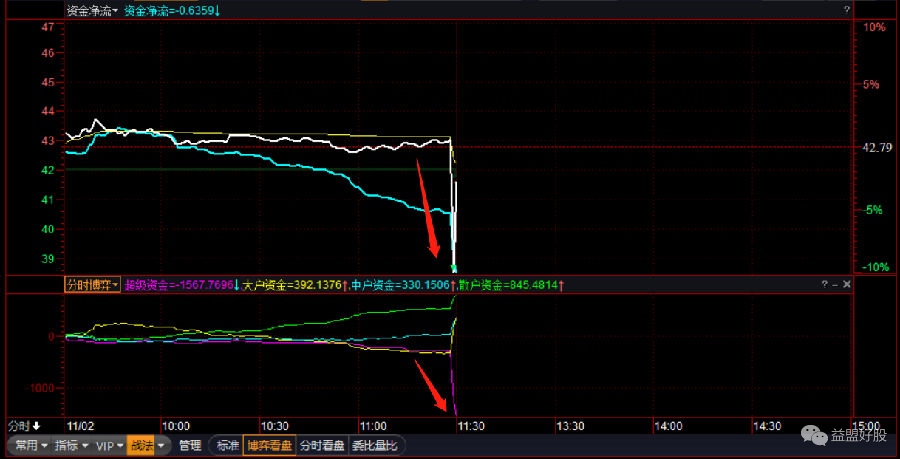
Task: Open the 分时博弈 indicator dropdown
Action: point(92,285)
